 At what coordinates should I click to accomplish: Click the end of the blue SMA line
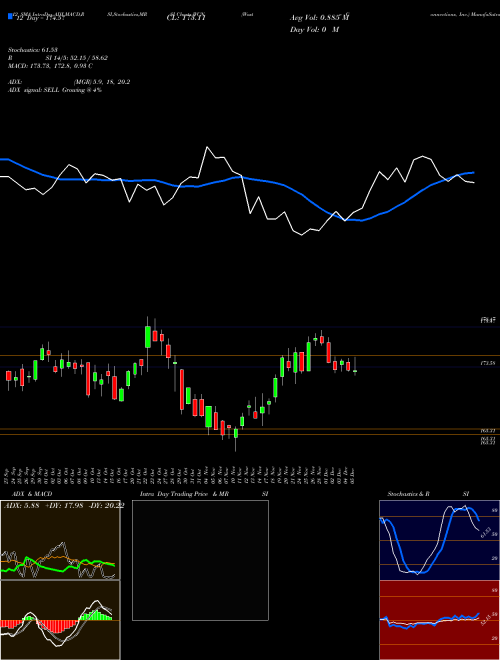coord(474,173)
